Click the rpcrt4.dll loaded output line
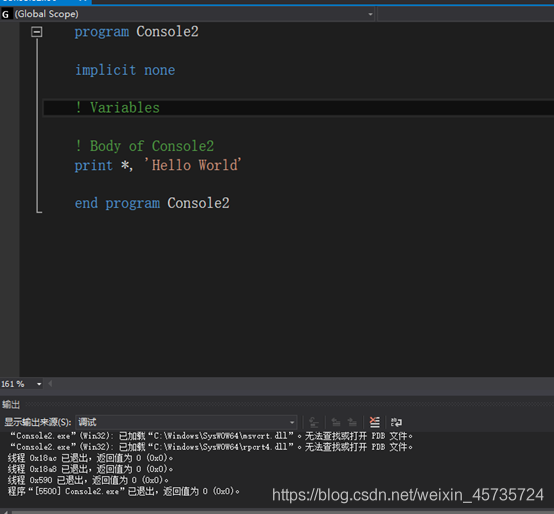Viewport: 554px width, 514px height. pyautogui.click(x=211, y=447)
